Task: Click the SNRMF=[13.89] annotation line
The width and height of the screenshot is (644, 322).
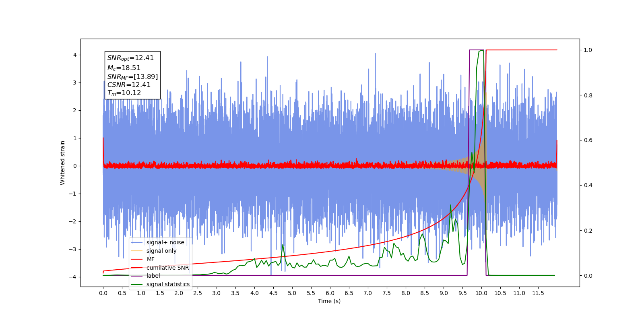Action: click(132, 76)
